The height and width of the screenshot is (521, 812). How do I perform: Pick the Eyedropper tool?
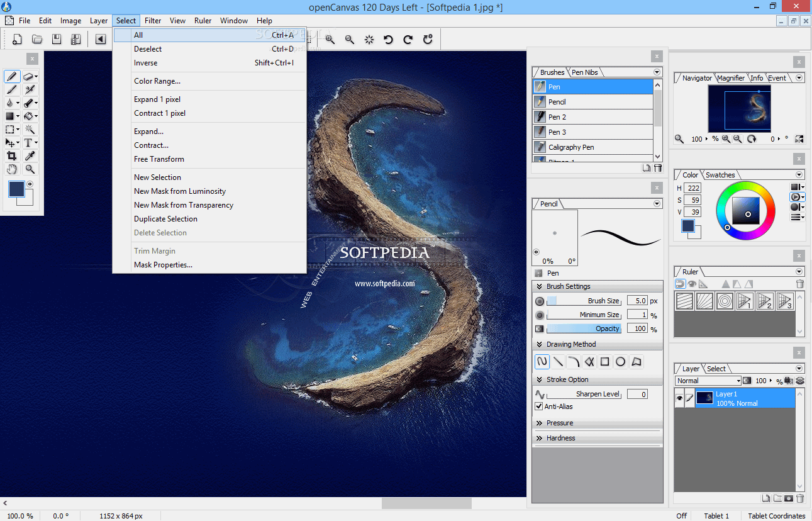pos(29,155)
